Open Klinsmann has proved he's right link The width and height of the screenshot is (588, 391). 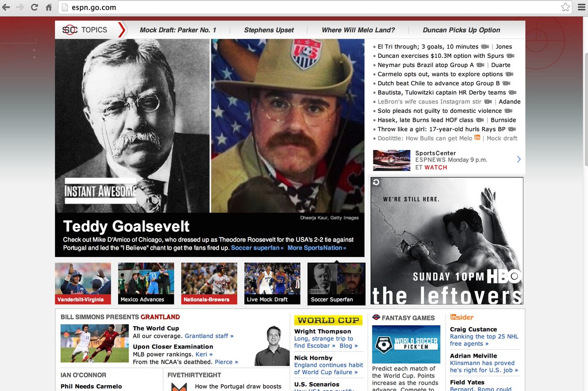point(484,366)
